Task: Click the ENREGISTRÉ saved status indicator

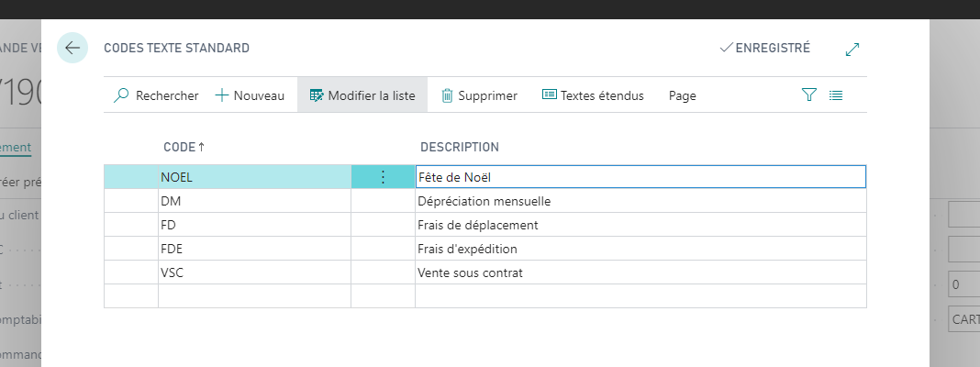Action: [x=765, y=48]
